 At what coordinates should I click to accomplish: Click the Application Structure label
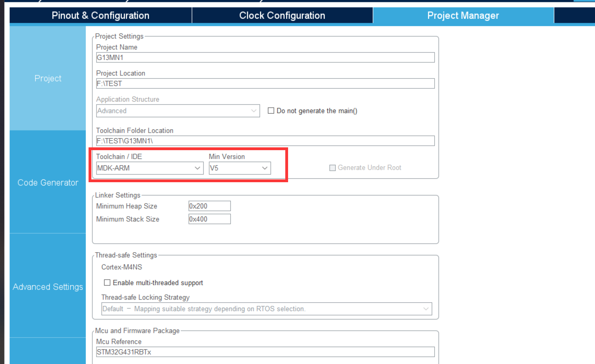(128, 99)
